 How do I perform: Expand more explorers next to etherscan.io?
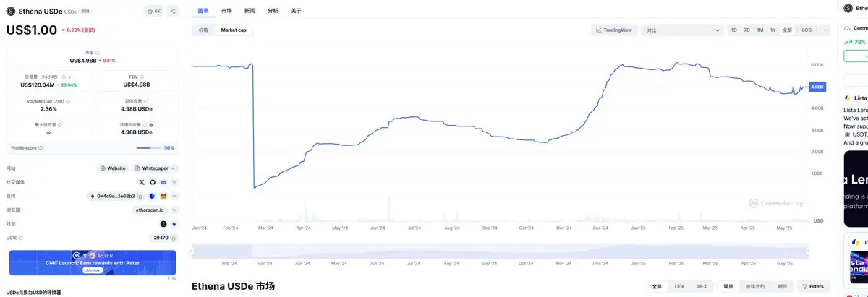(x=174, y=210)
